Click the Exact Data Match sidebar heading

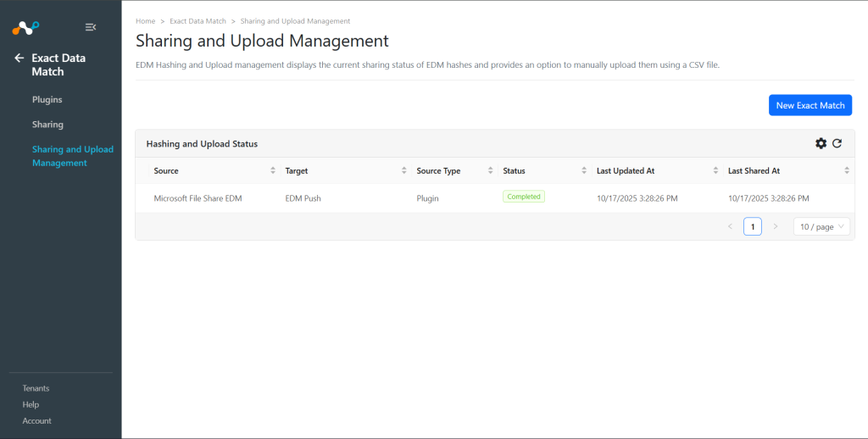(58, 64)
